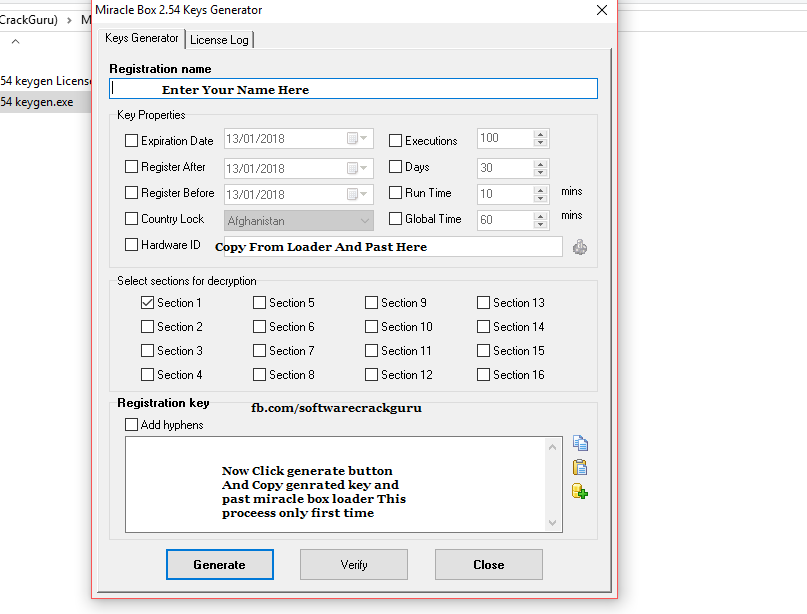Screen dimensions: 807x614
Task: Check Section 10 checkbox
Action: pos(371,327)
